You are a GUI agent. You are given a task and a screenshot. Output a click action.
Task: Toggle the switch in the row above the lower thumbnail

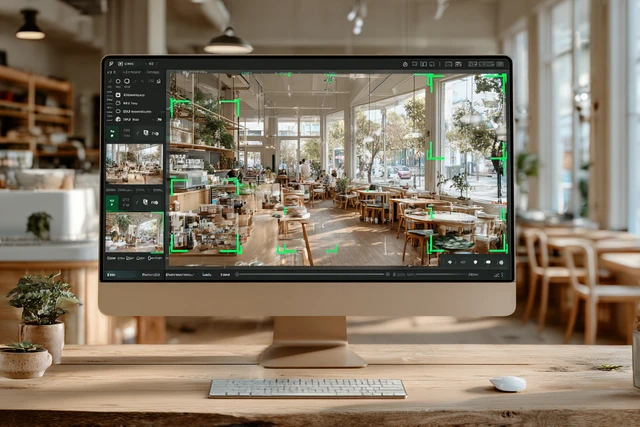154,202
